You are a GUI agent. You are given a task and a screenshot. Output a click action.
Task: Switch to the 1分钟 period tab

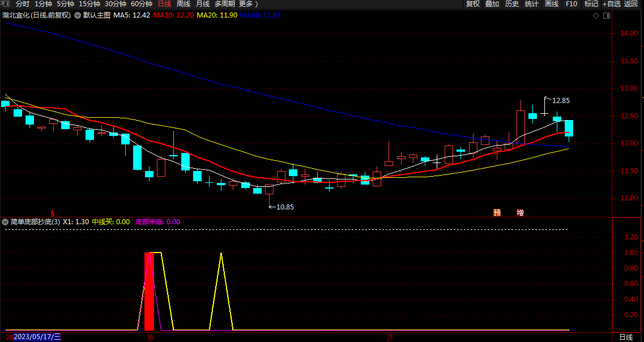click(43, 4)
